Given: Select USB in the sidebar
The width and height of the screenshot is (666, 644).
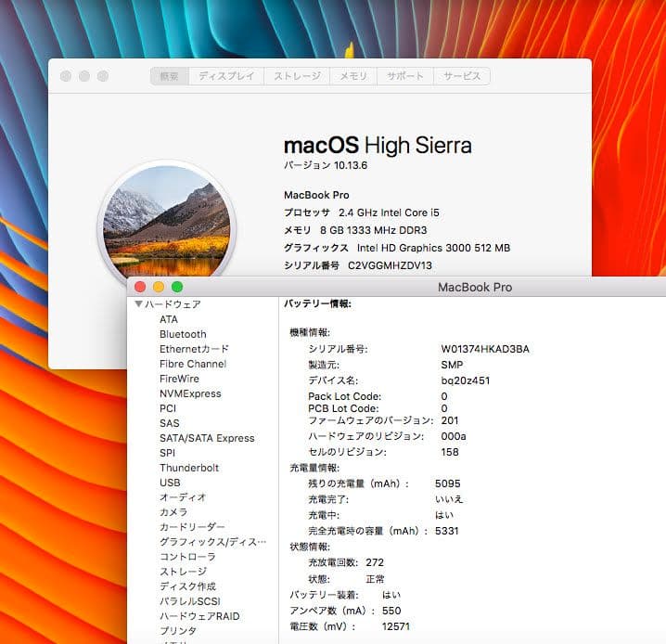Looking at the screenshot, I should (x=170, y=483).
